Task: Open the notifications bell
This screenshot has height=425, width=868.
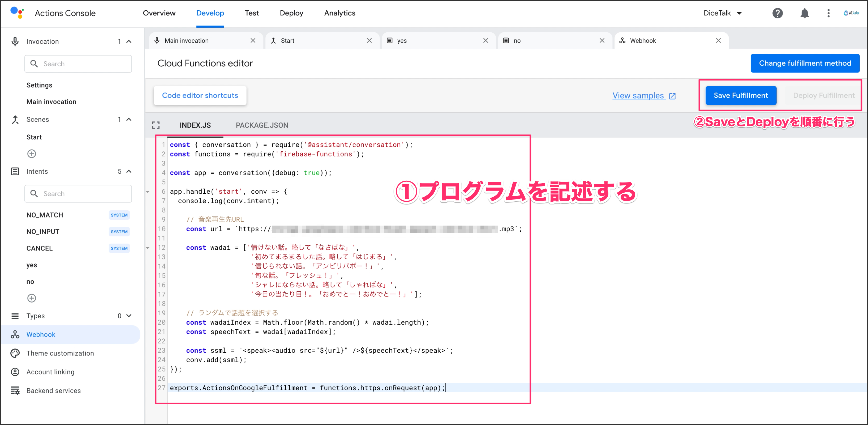Action: click(x=804, y=13)
